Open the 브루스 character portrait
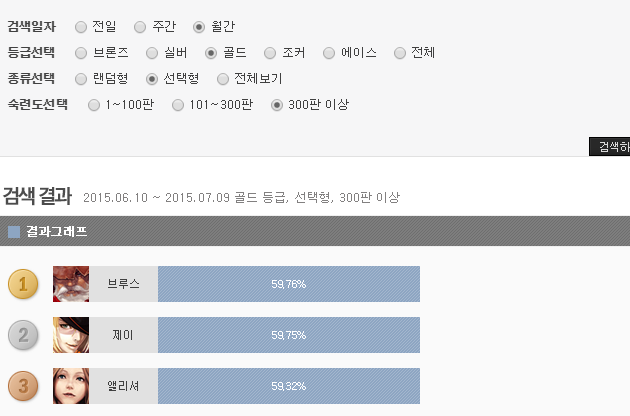 click(71, 284)
